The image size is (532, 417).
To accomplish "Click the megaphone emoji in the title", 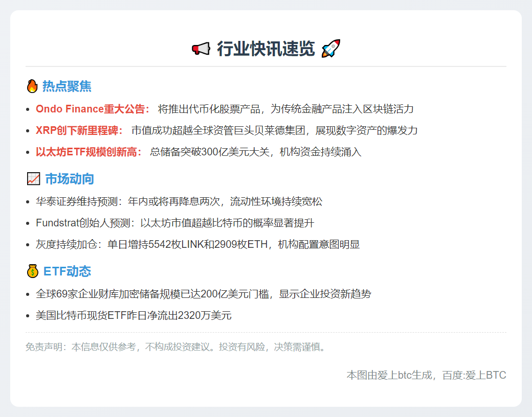I will [201, 49].
